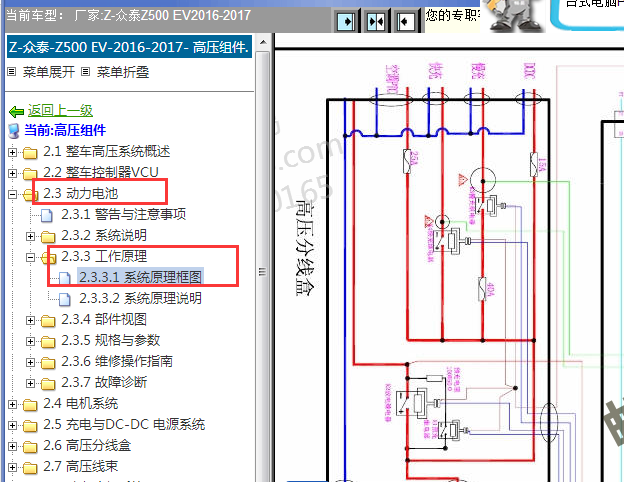Click the left-arrow panel toolbar button
This screenshot has width=624, height=482.
[405, 21]
